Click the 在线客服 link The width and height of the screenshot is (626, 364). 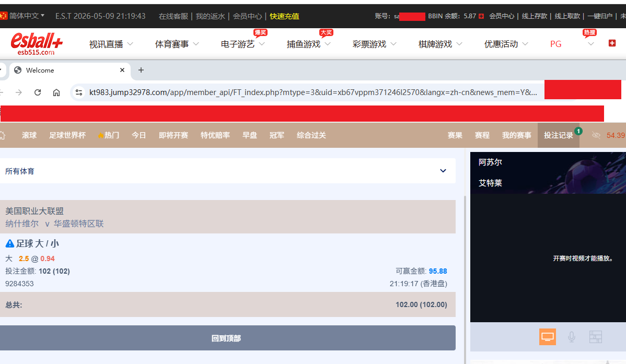click(173, 16)
